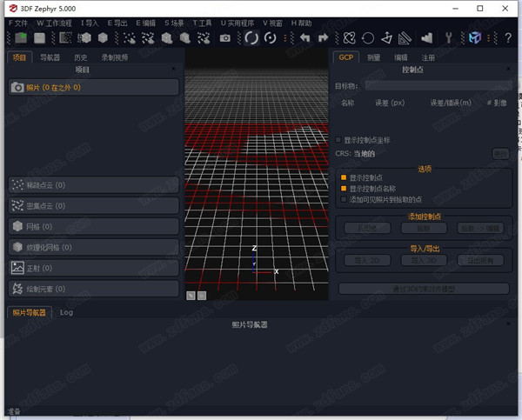Open the H帮助 menu

tap(301, 23)
